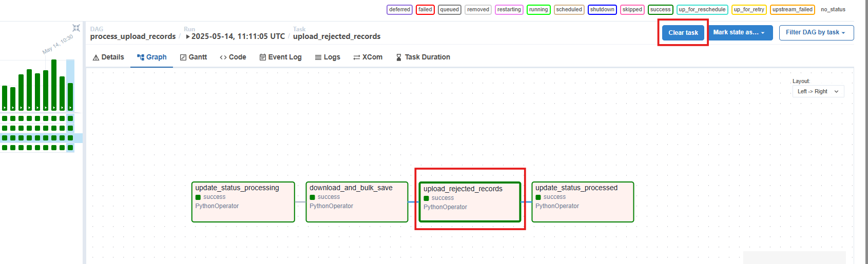Toggle the 'success' status legend badge

click(660, 10)
